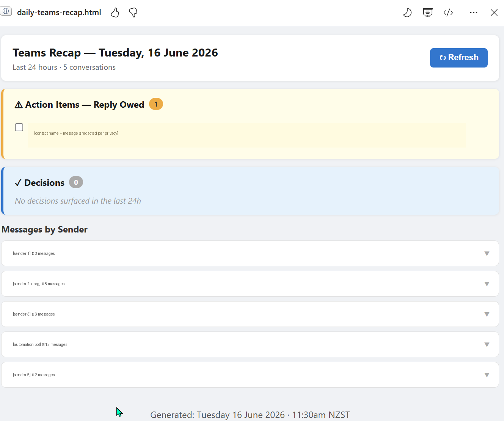
Task: Click the warning triangle Action Items heading
Action: click(x=79, y=105)
